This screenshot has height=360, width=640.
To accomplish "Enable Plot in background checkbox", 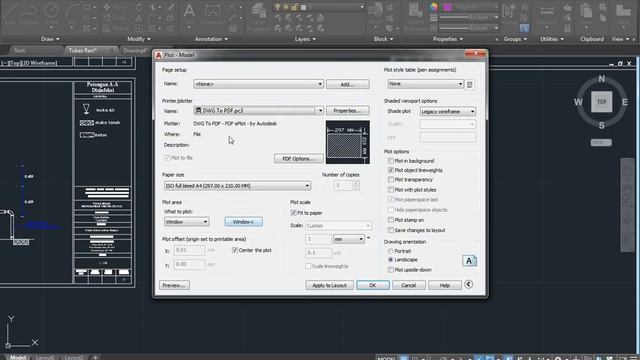I will click(391, 161).
